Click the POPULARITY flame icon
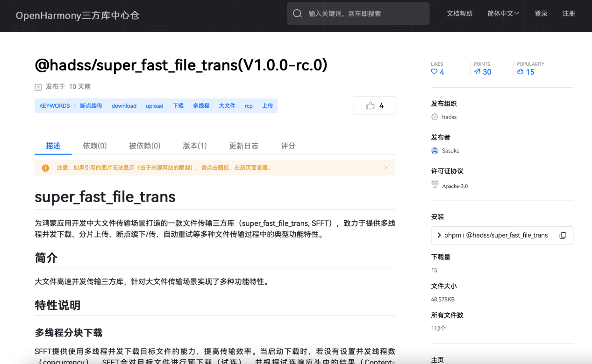This screenshot has width=592, height=364. (520, 72)
